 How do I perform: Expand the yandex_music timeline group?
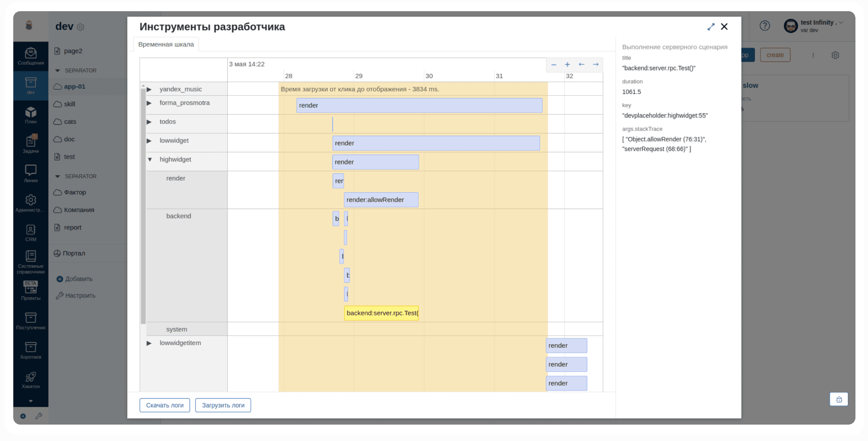[x=149, y=90]
